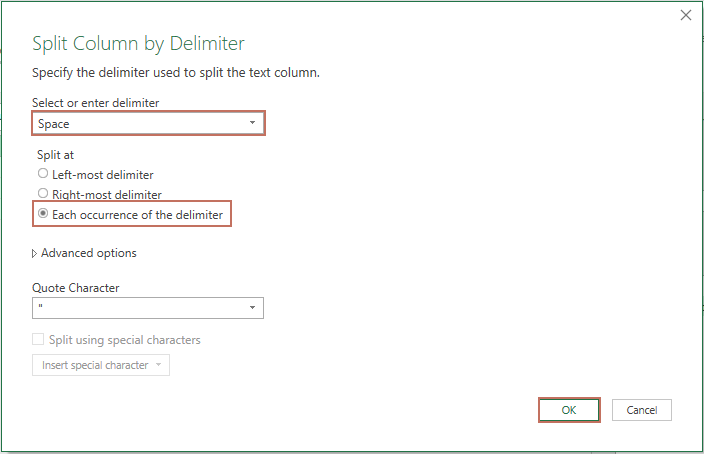Viewport: 704px width, 454px height.
Task: Select Left-most delimiter radio option
Action: point(43,173)
